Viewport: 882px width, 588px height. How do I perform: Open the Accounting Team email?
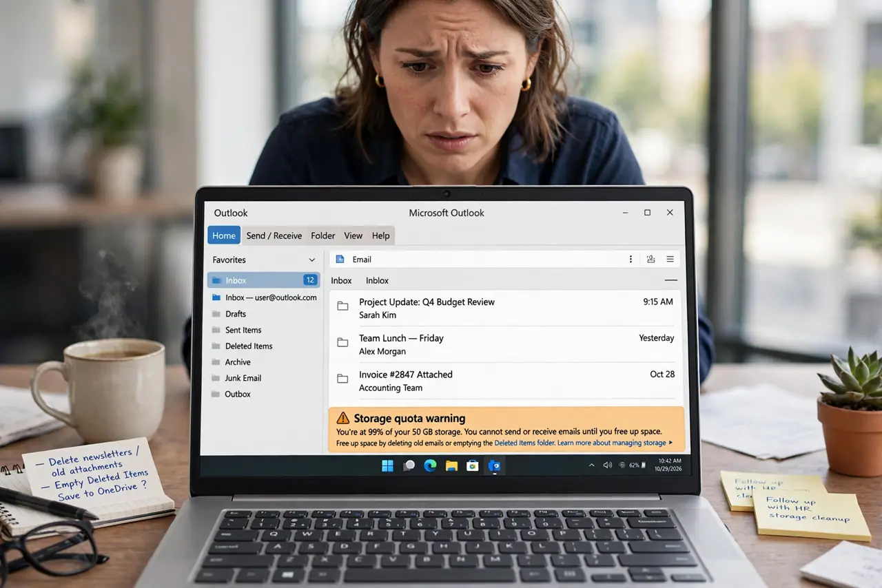coord(505,381)
